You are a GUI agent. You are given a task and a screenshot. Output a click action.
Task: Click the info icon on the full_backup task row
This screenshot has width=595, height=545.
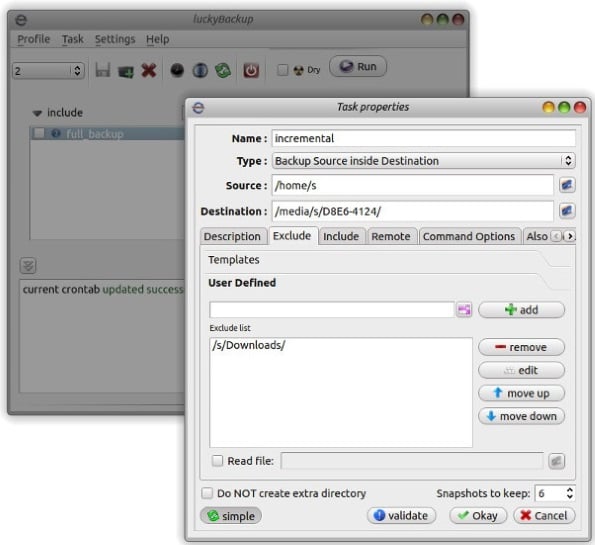(56, 133)
